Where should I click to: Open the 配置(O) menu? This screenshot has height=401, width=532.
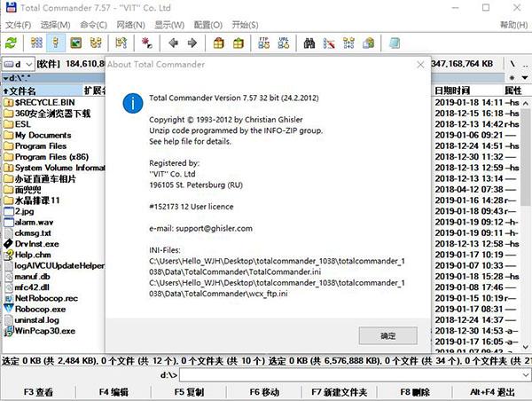point(207,24)
